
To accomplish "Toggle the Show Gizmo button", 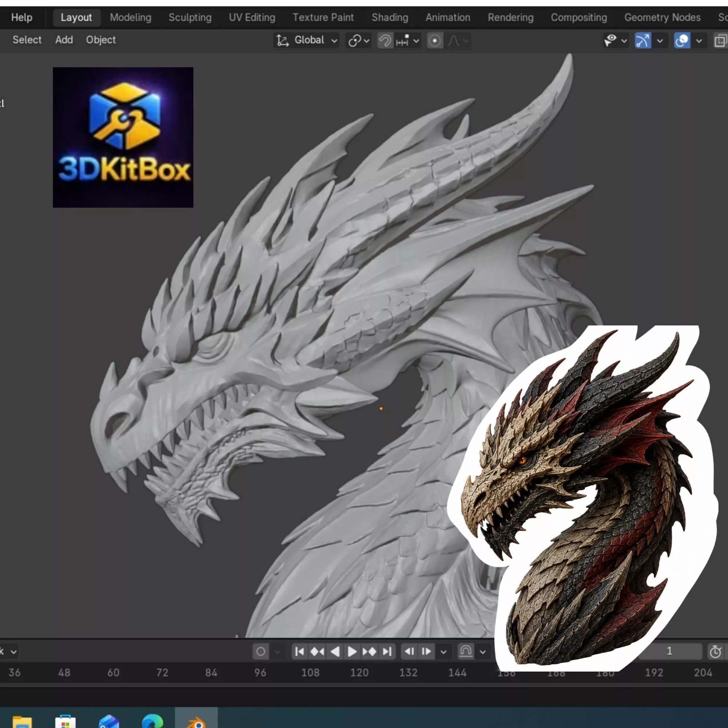I will point(643,40).
